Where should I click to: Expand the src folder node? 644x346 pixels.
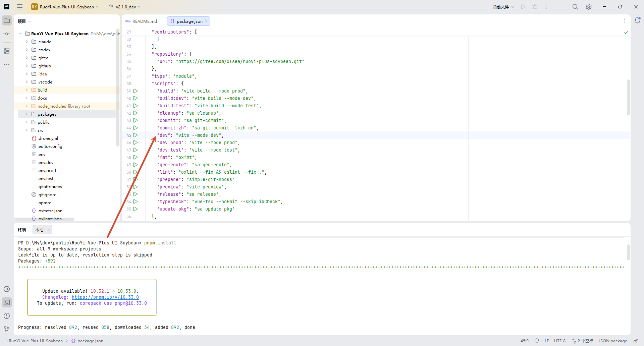tap(27, 130)
